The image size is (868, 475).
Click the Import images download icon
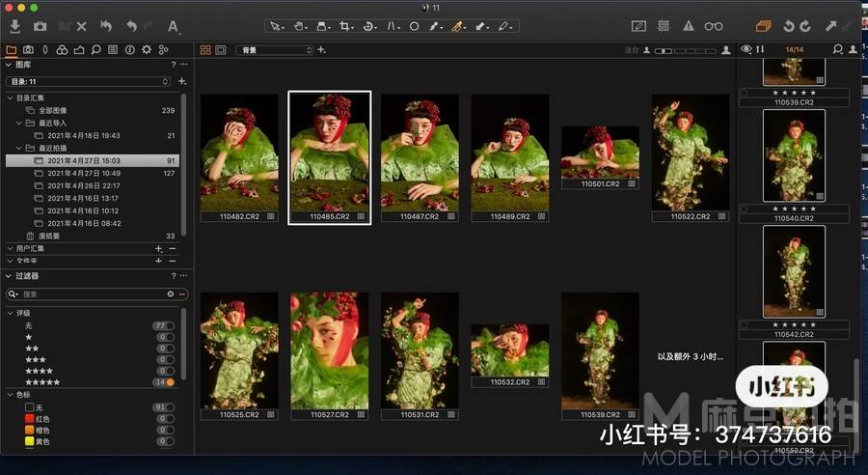(x=14, y=26)
